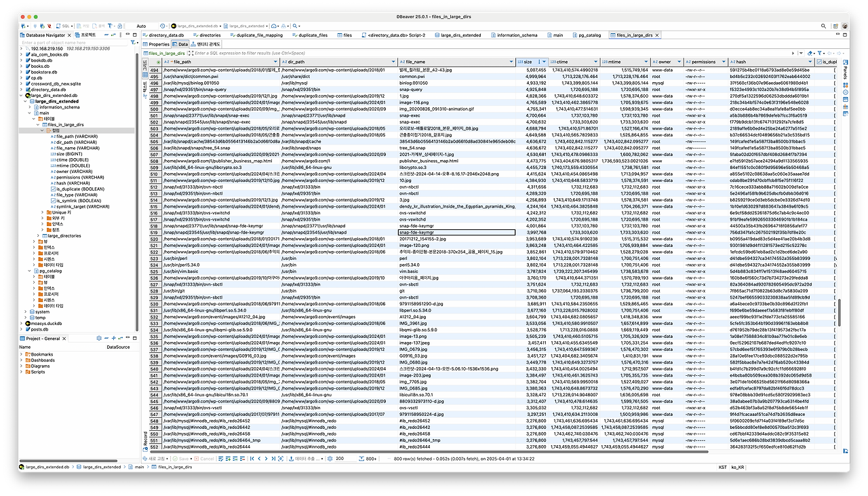Toggle is_duplicate checkbox in row 505
The width and height of the screenshot is (868, 496).
[x=835, y=141]
